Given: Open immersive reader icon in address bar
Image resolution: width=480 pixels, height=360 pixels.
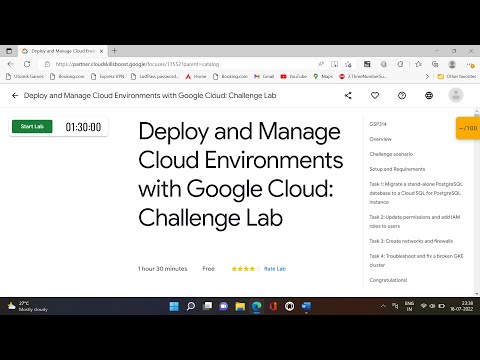Looking at the screenshot, I should click(x=334, y=64).
